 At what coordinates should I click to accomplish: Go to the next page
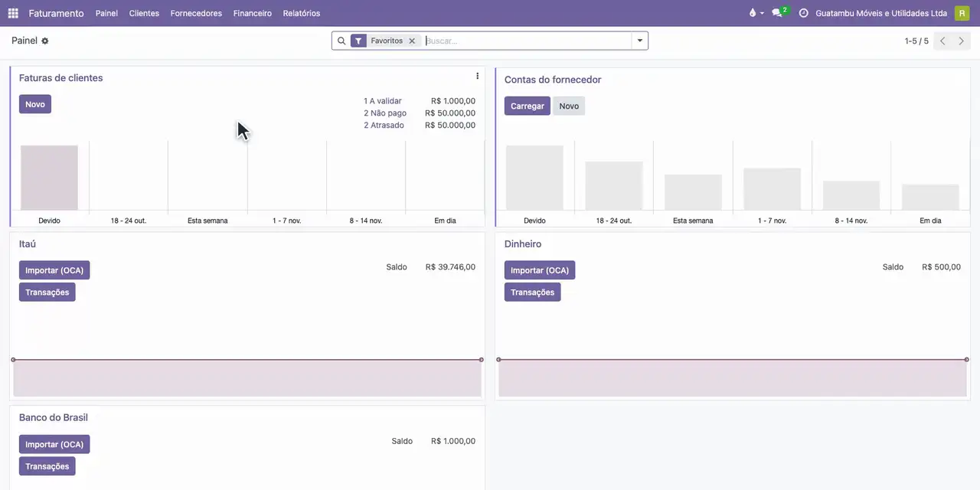click(x=961, y=41)
